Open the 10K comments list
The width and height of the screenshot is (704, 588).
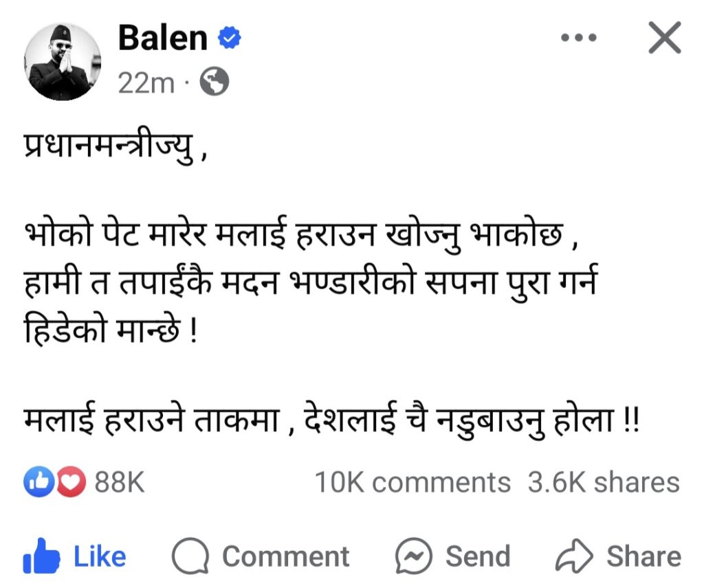coord(412,483)
